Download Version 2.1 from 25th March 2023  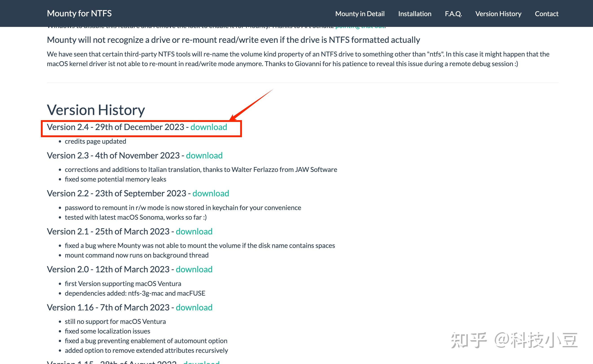pyautogui.click(x=194, y=231)
